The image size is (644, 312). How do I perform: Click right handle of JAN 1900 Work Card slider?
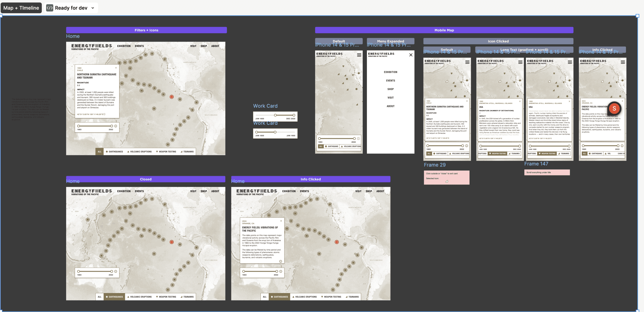click(294, 115)
